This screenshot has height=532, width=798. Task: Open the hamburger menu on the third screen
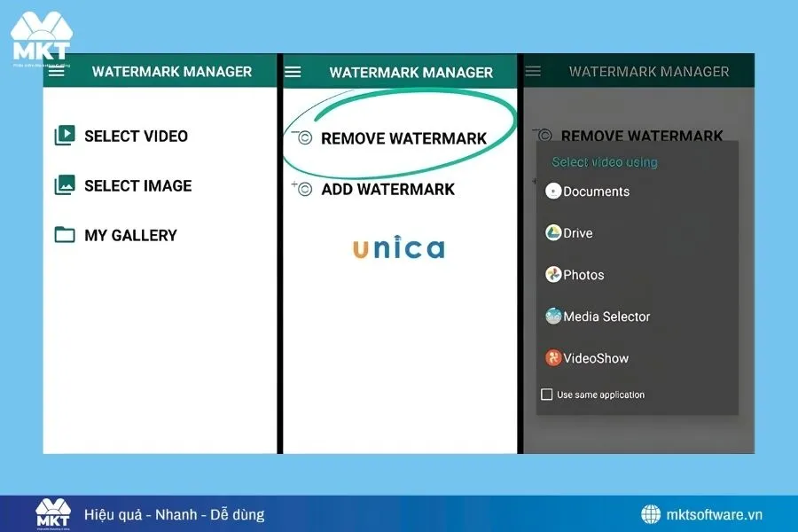[532, 71]
